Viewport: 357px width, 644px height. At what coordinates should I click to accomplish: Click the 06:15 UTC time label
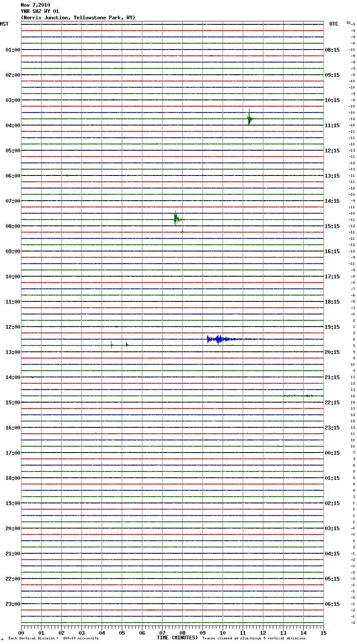[x=332, y=604]
